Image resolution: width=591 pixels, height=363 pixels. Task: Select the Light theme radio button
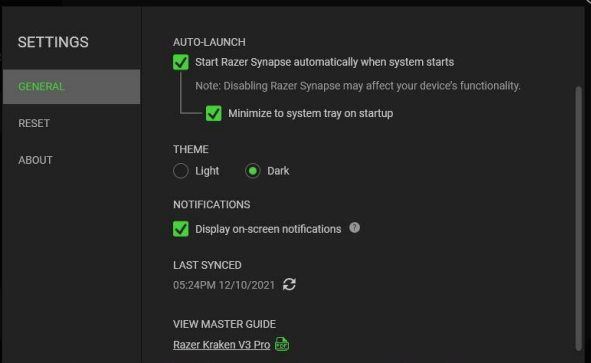point(181,171)
